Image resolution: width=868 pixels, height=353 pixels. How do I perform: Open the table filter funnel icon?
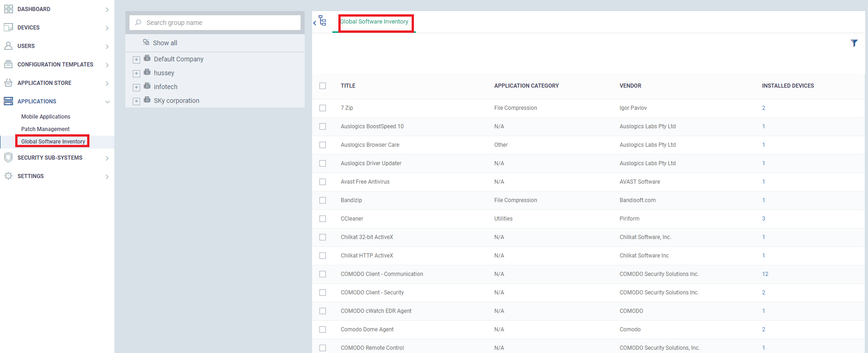click(854, 43)
